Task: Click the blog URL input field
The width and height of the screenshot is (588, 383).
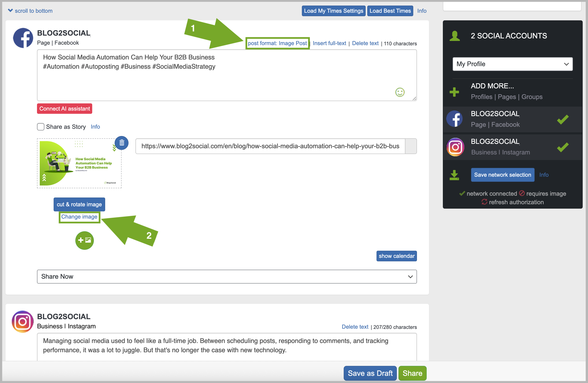Action: 270,146
